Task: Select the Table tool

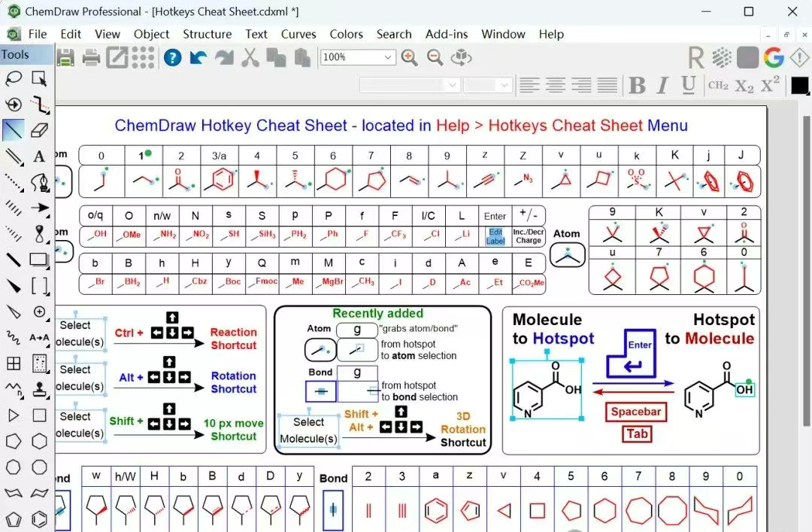Action: coord(14,363)
